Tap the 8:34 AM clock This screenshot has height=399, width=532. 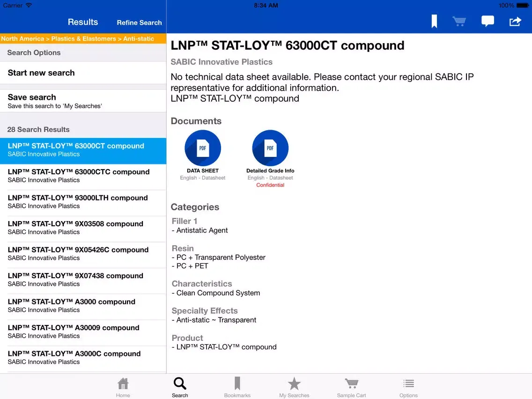tap(266, 6)
